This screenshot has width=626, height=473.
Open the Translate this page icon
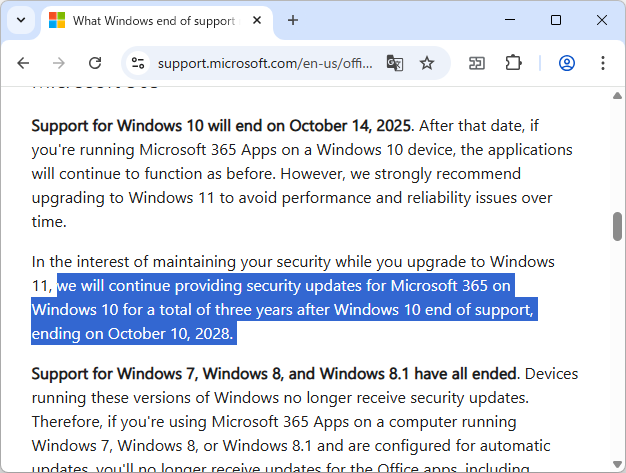pos(395,63)
